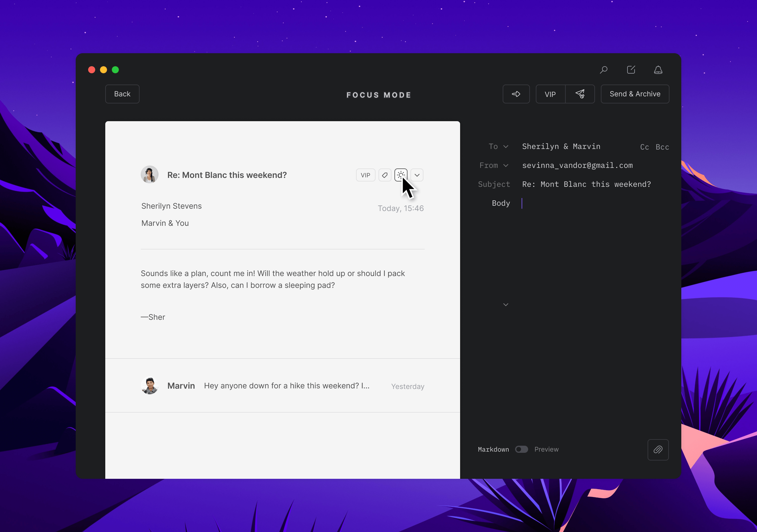Screen dimensions: 757x532
Task: Select the sevinna_vandor@gmail.com From address
Action: coord(577,166)
